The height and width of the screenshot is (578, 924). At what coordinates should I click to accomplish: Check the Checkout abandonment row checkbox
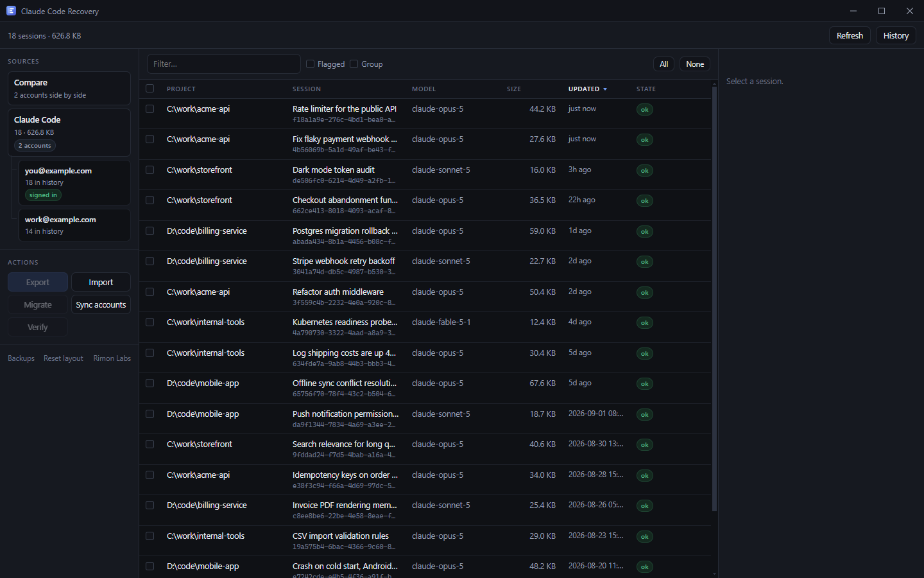(x=150, y=200)
